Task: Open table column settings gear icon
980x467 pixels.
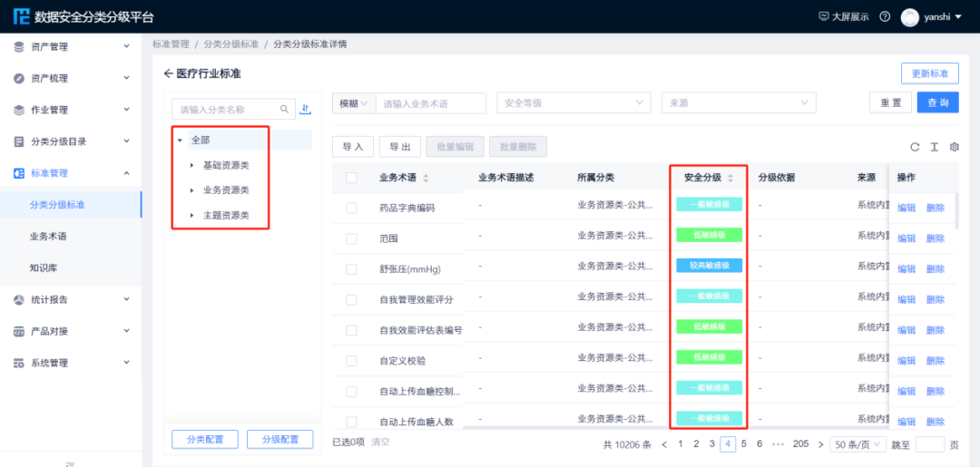Action: tap(954, 147)
